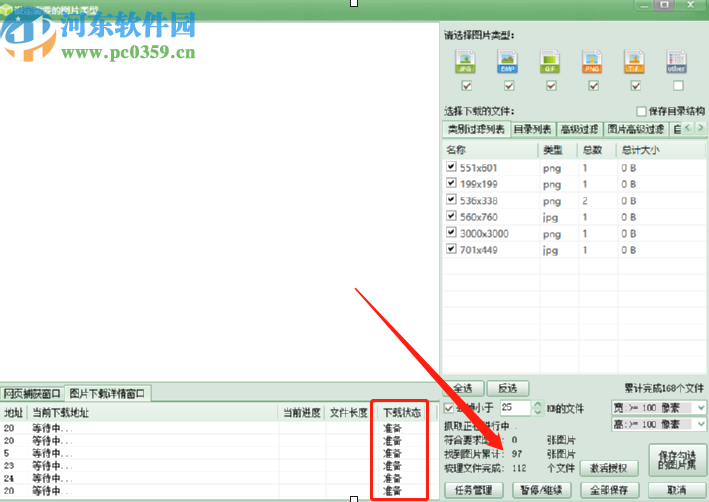Sort by the 名称 column header
The width and height of the screenshot is (709, 502).
pos(490,150)
